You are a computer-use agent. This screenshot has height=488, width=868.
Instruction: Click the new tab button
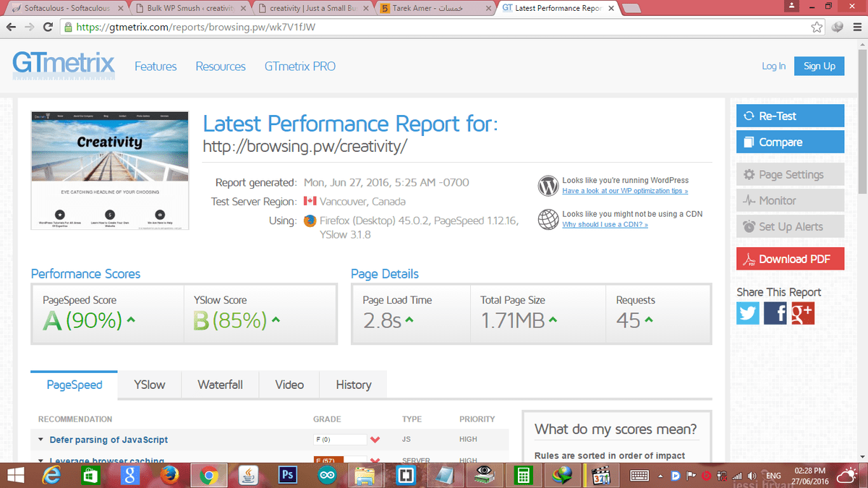pos(631,8)
